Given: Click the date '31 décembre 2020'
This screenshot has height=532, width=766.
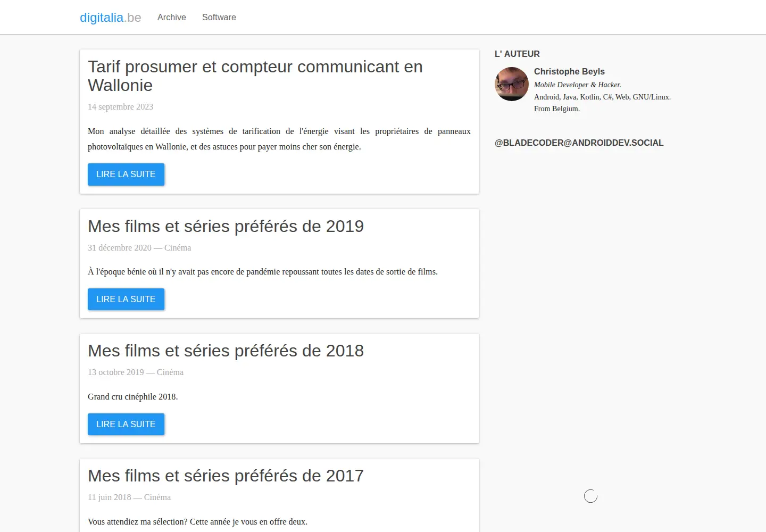Looking at the screenshot, I should 120,248.
